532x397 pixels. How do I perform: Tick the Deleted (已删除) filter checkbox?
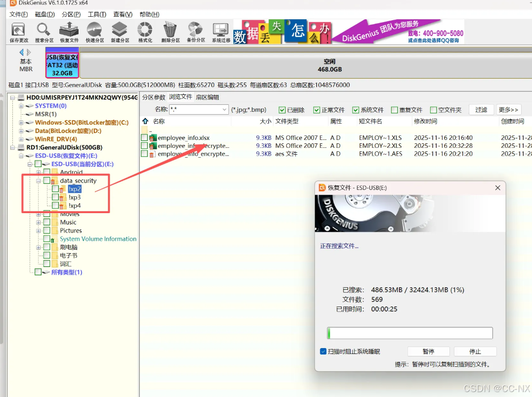(x=282, y=110)
